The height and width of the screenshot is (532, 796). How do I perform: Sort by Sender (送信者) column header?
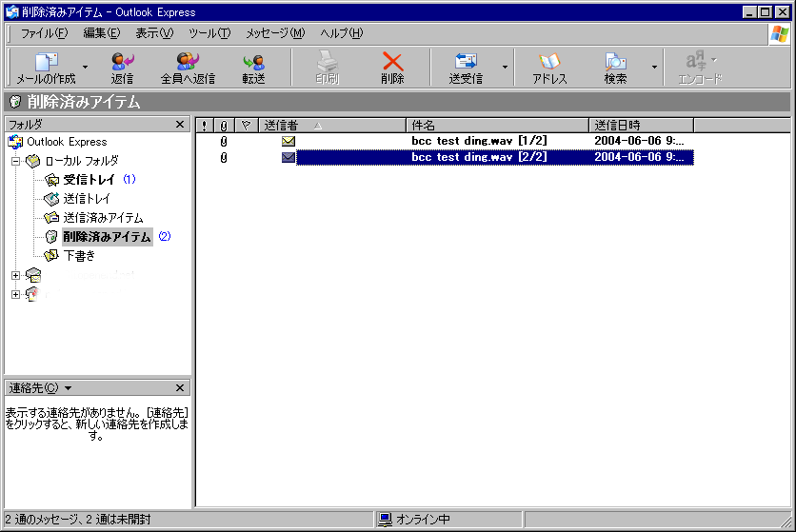coord(332,126)
